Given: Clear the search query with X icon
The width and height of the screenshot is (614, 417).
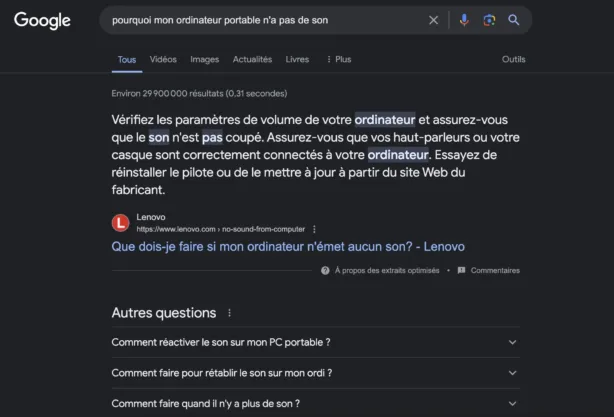Looking at the screenshot, I should click(x=433, y=20).
